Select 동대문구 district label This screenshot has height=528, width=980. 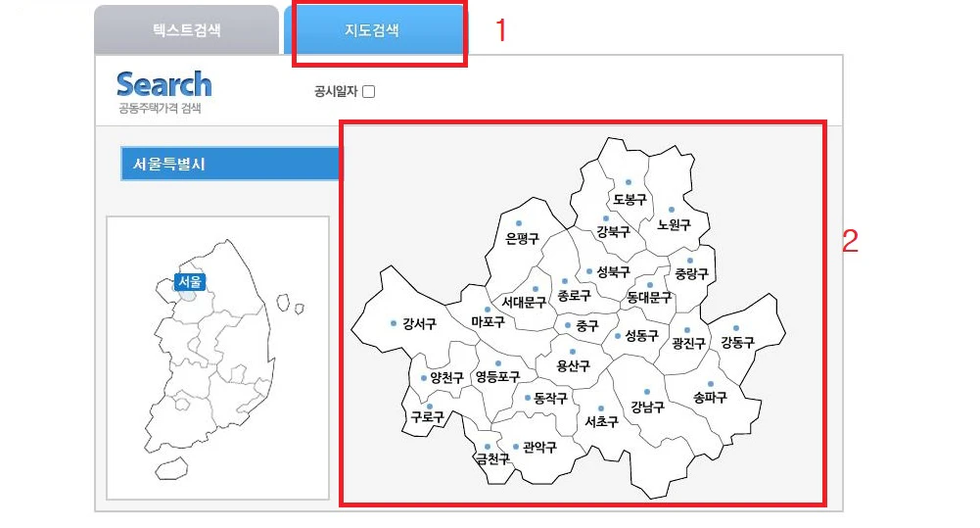click(x=649, y=298)
